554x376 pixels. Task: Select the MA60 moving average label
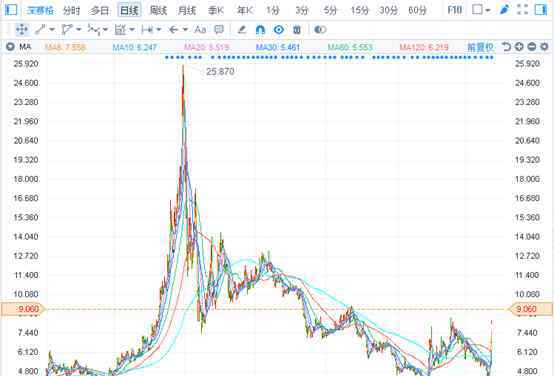[350, 47]
